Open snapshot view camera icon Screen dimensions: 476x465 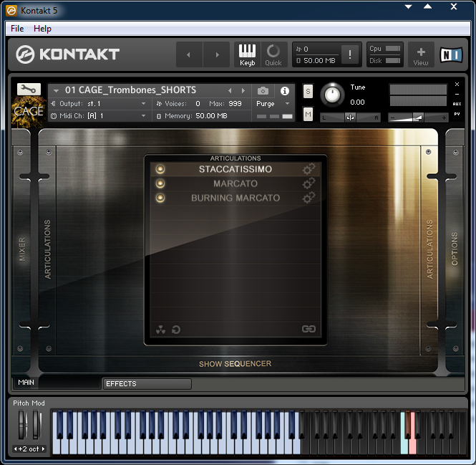(x=263, y=90)
